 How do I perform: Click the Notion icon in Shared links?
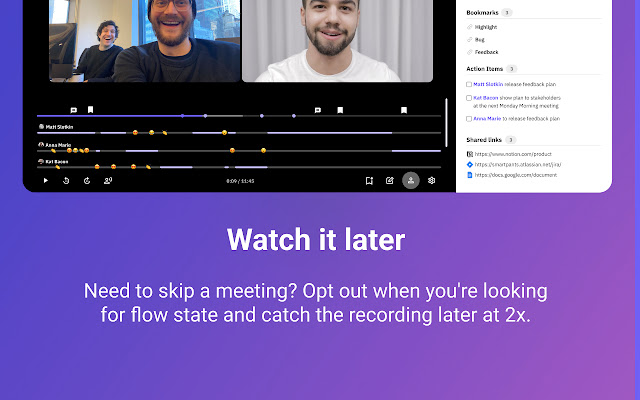tap(470, 154)
